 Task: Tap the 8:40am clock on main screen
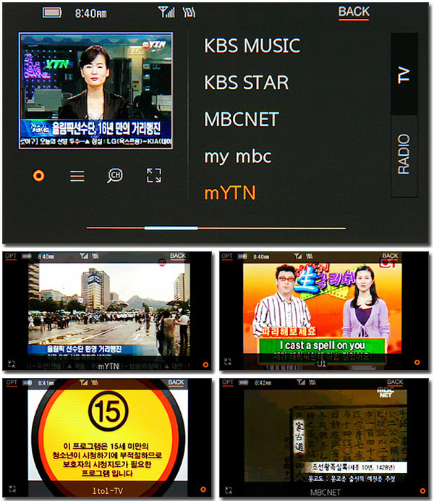[91, 13]
